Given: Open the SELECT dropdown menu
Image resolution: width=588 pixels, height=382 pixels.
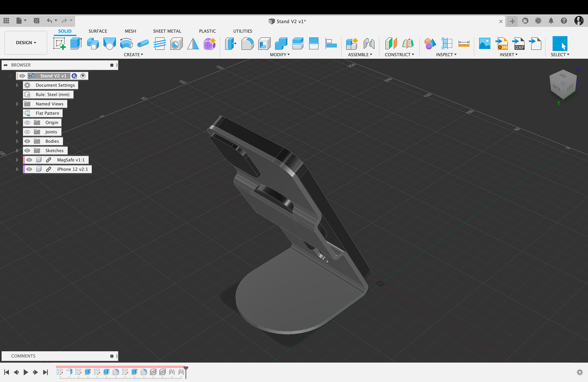Looking at the screenshot, I should point(560,55).
